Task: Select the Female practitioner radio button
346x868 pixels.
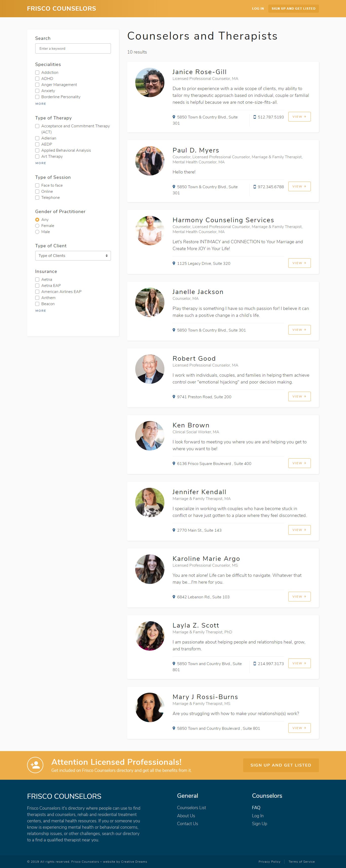Action: 37,226
